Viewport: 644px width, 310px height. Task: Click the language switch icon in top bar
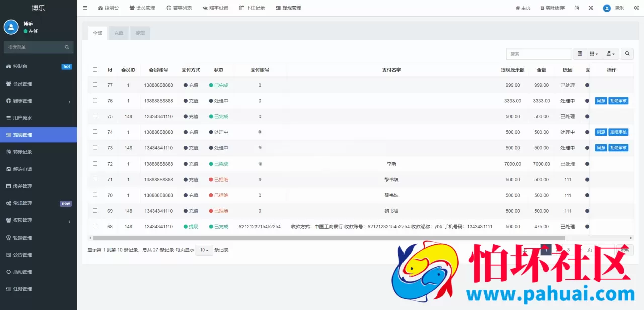(x=577, y=8)
